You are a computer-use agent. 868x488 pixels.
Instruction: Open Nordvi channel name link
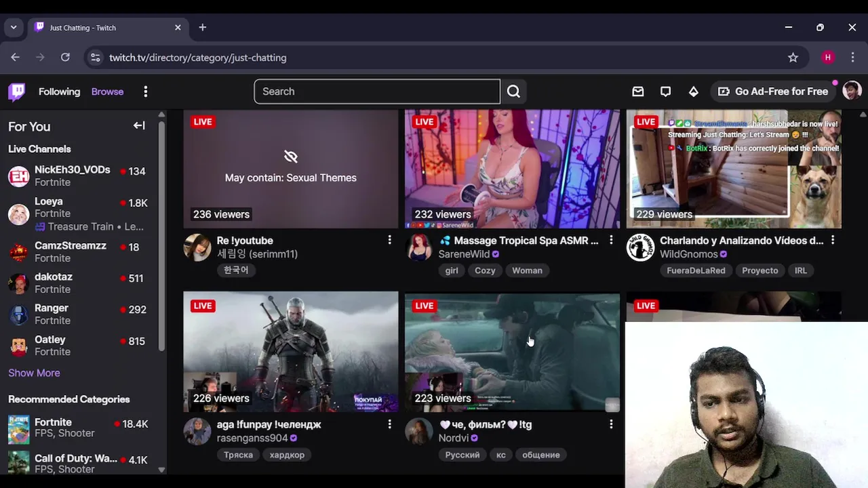click(x=454, y=438)
